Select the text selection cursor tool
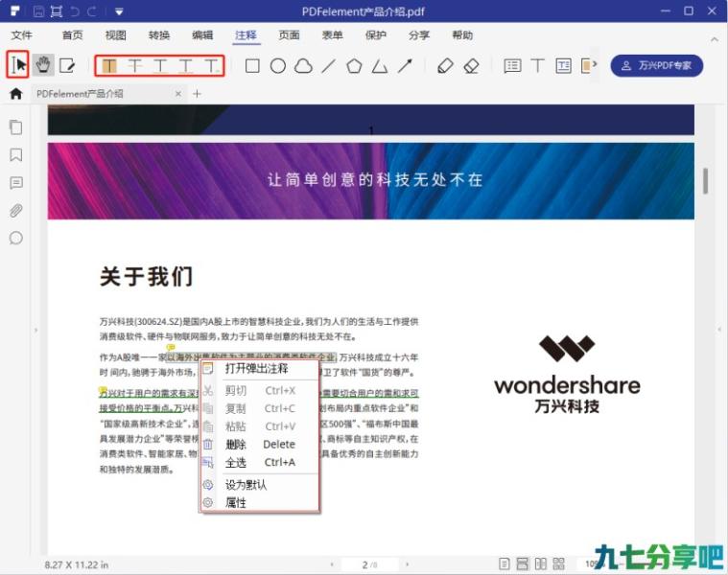The height and width of the screenshot is (575, 728). (18, 65)
